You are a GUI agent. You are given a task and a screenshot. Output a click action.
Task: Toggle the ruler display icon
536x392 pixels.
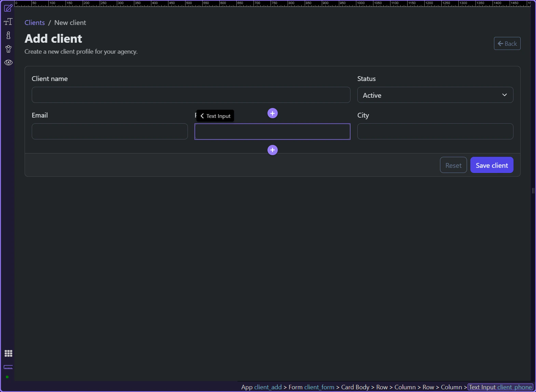(8, 367)
